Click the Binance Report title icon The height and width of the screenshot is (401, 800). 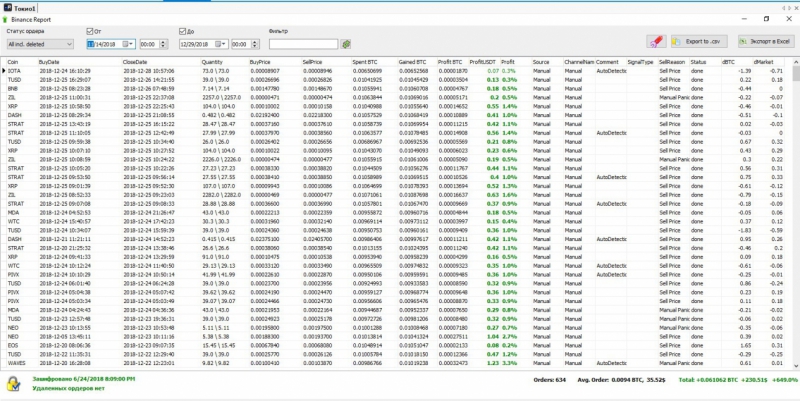click(x=6, y=19)
